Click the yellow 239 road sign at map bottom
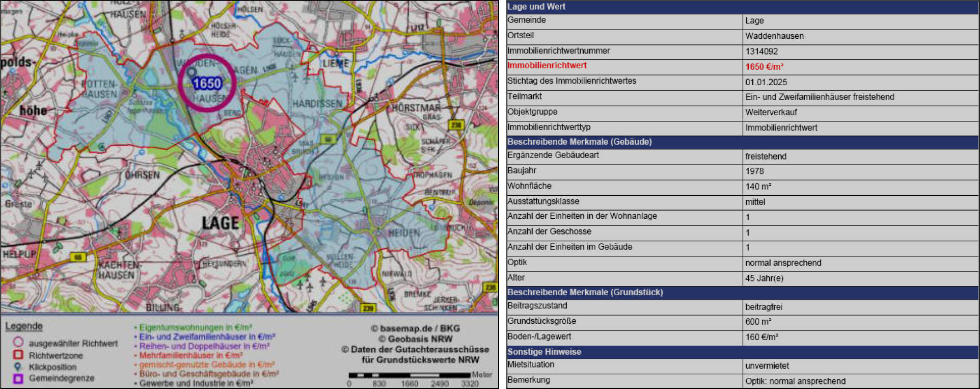This screenshot has width=980, height=389. (x=368, y=308)
